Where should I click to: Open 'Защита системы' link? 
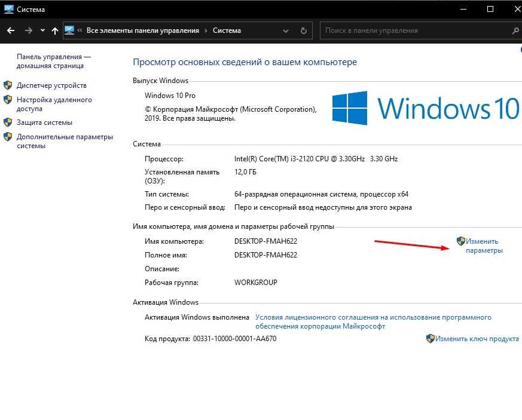(44, 122)
